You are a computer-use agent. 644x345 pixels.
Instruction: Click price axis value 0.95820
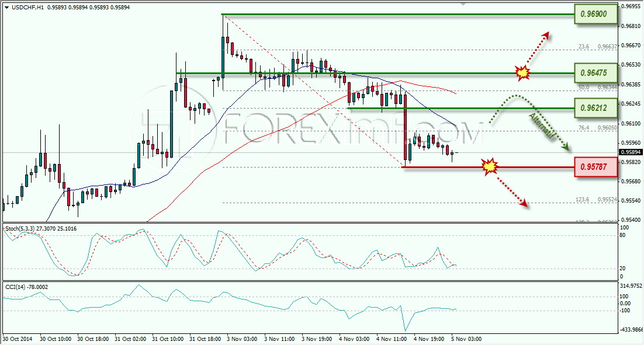click(631, 162)
